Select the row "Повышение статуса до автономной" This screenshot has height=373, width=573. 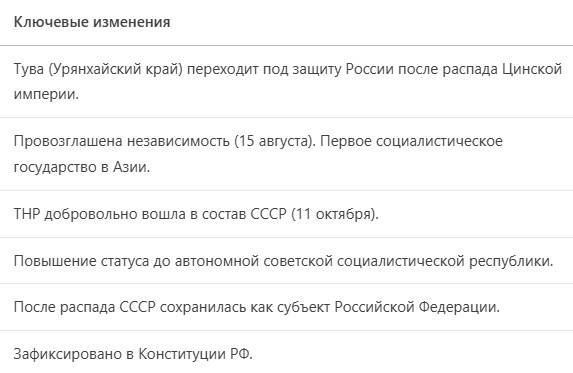coord(286,260)
